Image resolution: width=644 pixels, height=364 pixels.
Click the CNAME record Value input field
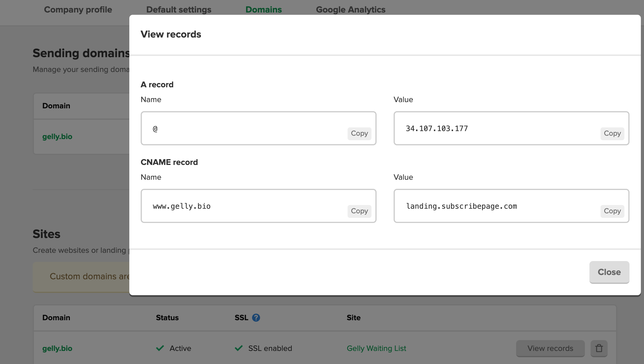(x=511, y=206)
